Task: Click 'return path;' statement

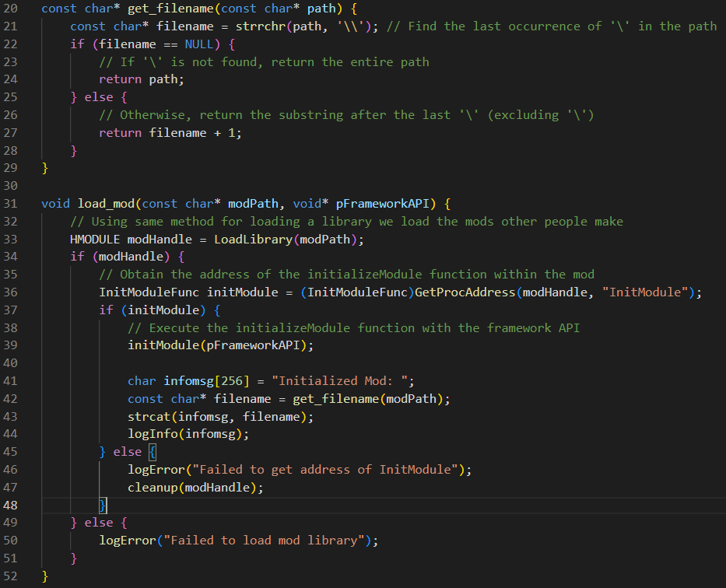Action: pos(142,79)
